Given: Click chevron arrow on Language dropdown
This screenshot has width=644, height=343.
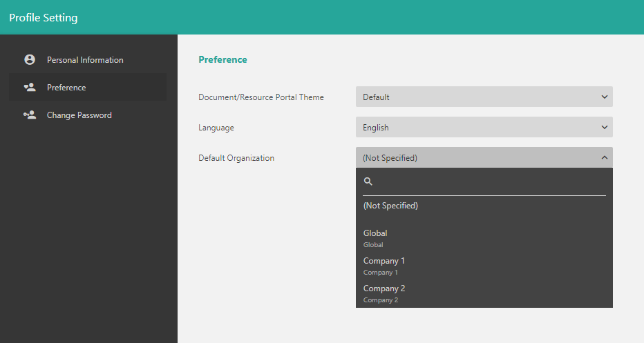Looking at the screenshot, I should [x=605, y=128].
